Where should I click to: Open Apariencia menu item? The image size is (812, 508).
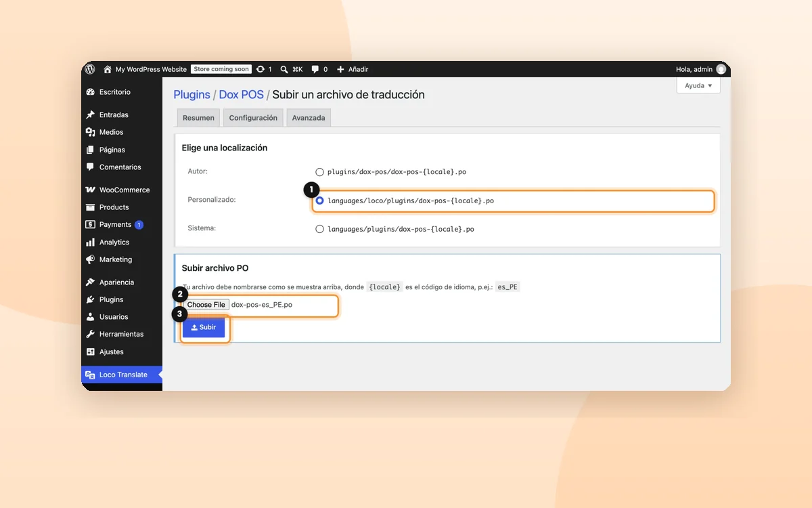point(122,282)
